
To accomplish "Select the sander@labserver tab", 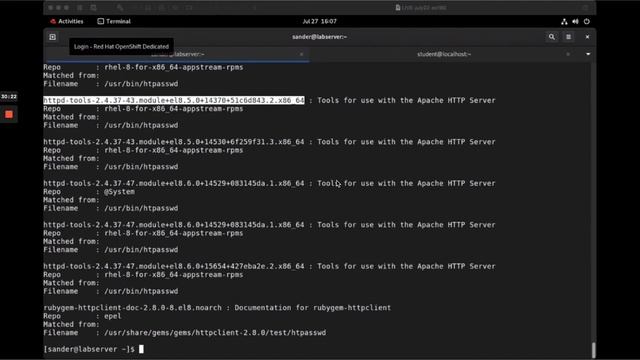I will click(178, 54).
